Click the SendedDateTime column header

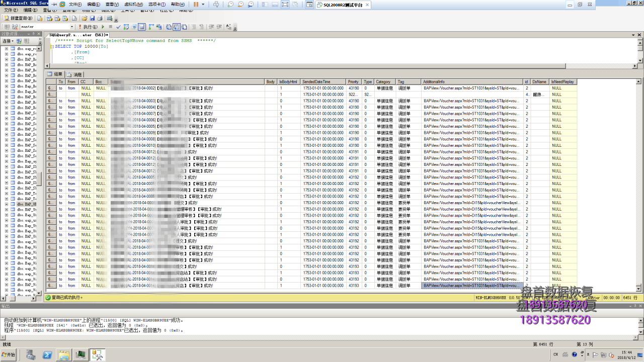click(323, 81)
